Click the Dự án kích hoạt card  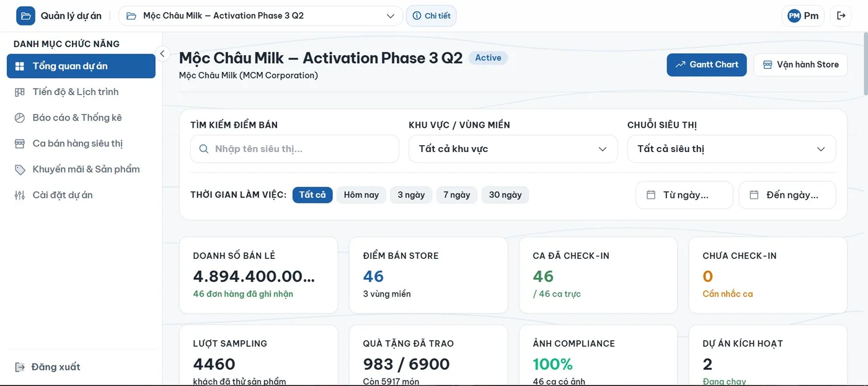[x=768, y=355]
